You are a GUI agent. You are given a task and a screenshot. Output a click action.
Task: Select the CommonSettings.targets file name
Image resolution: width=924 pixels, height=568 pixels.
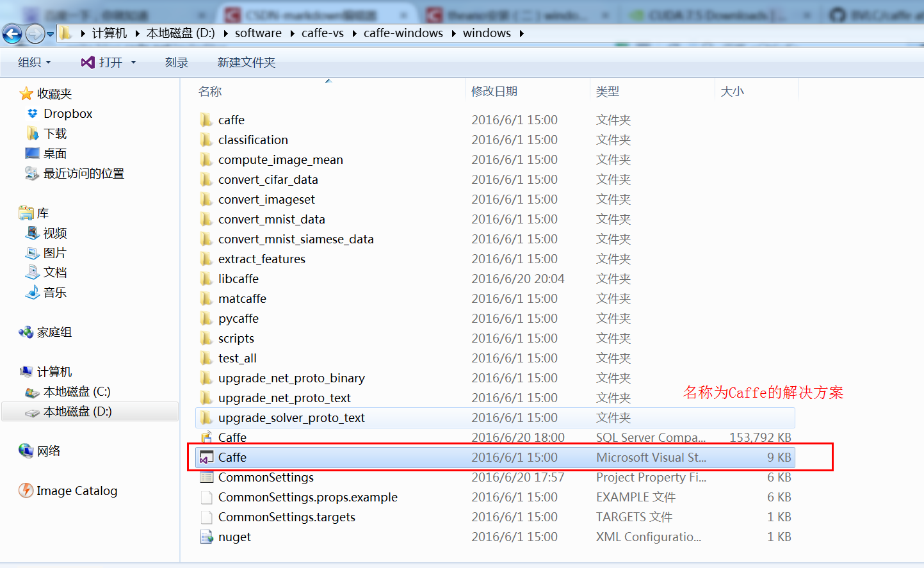point(287,517)
